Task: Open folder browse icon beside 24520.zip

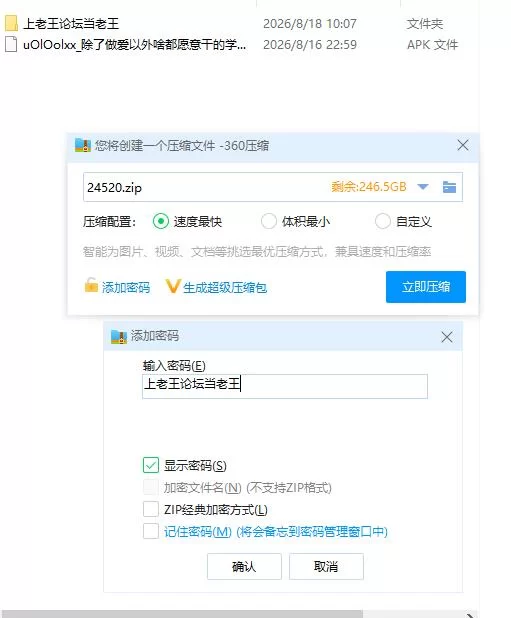Action: click(449, 187)
